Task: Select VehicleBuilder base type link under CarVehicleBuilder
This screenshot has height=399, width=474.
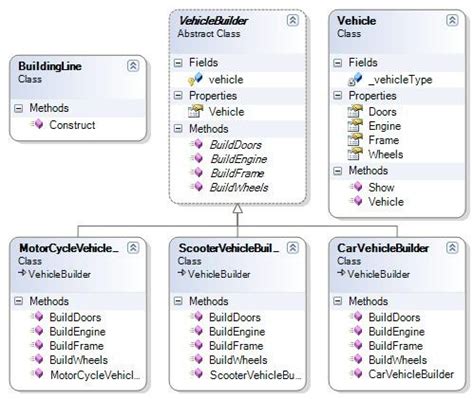Action: (378, 274)
